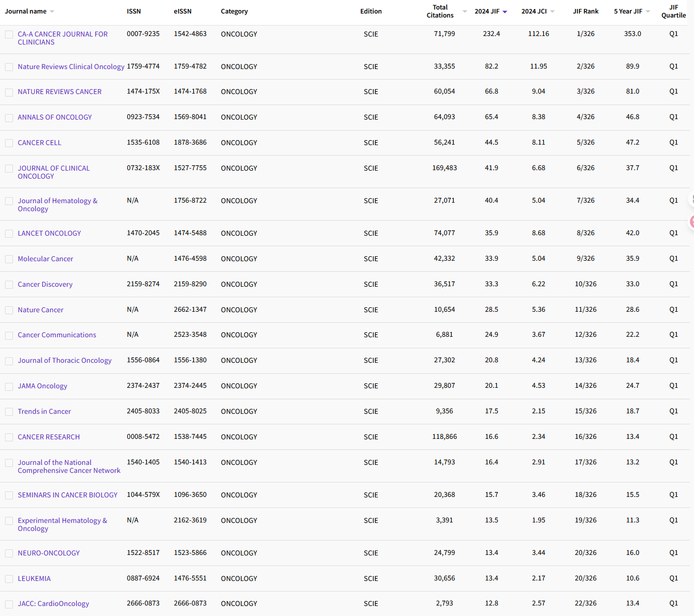Screen dimensions: 694x616
Task: Toggle the 2024 JIF sort arrow
Action: [505, 12]
